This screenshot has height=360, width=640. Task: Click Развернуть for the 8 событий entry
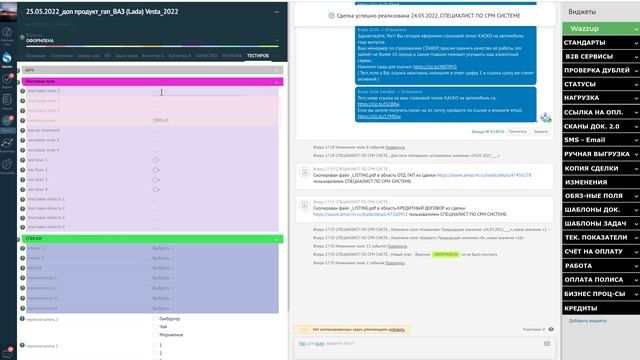pos(395,147)
